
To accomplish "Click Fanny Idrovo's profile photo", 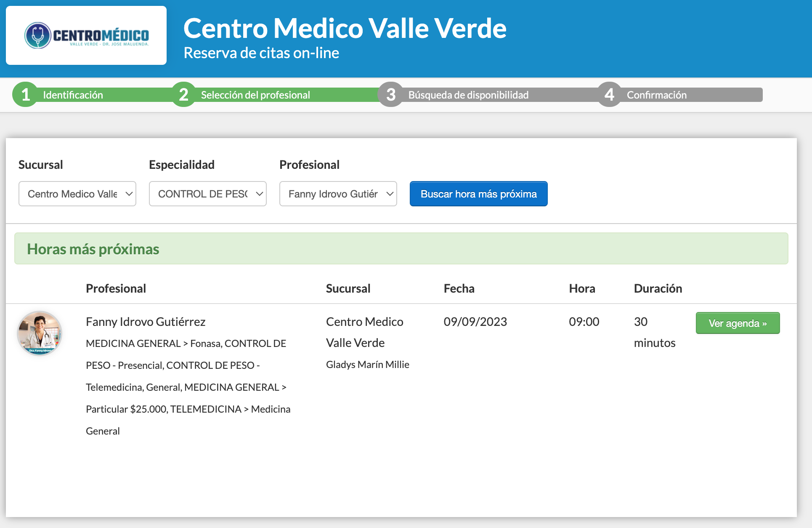I will pyautogui.click(x=40, y=333).
